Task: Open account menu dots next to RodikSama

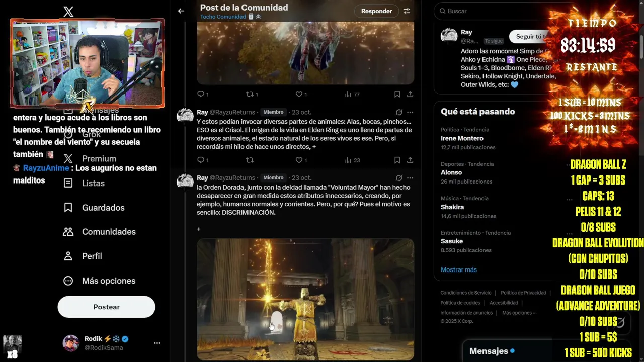Action: point(157,343)
